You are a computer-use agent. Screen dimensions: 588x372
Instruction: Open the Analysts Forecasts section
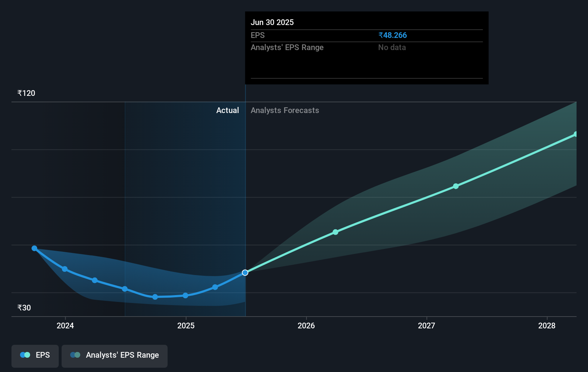point(285,110)
